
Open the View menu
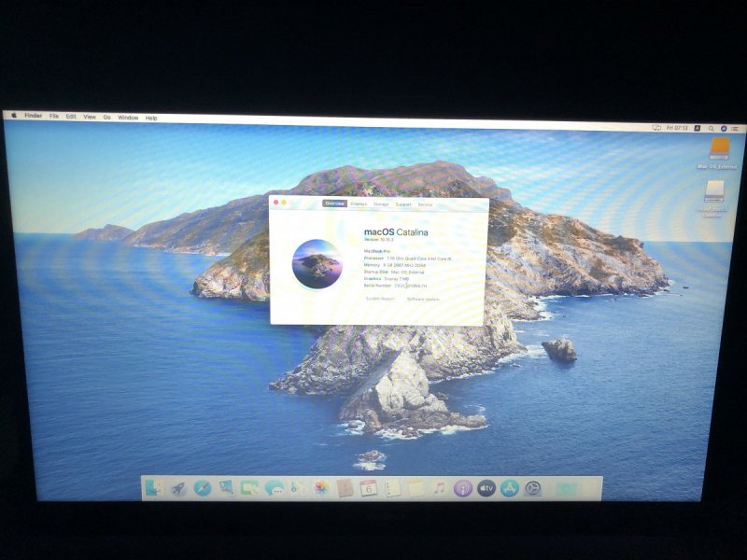(90, 117)
